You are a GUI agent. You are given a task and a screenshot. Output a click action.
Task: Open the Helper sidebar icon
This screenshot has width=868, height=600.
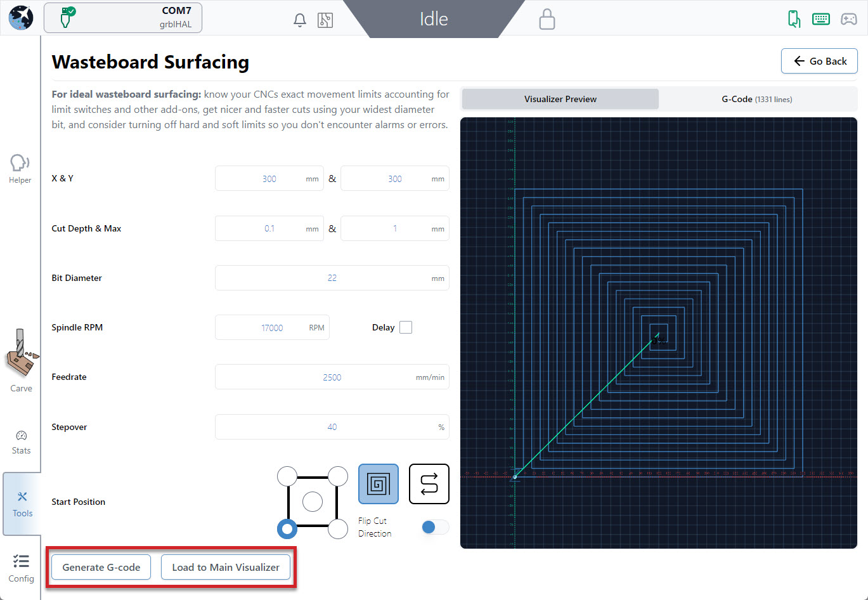pos(20,169)
